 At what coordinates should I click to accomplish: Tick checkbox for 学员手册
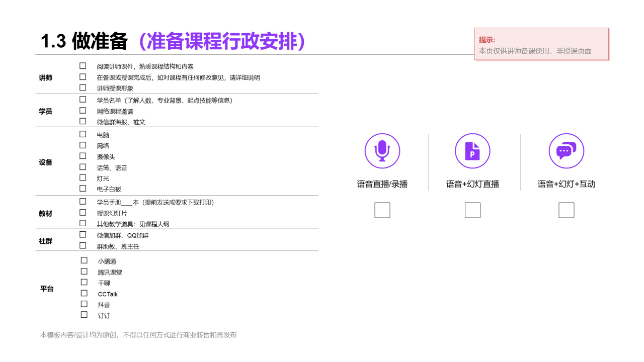(83, 202)
